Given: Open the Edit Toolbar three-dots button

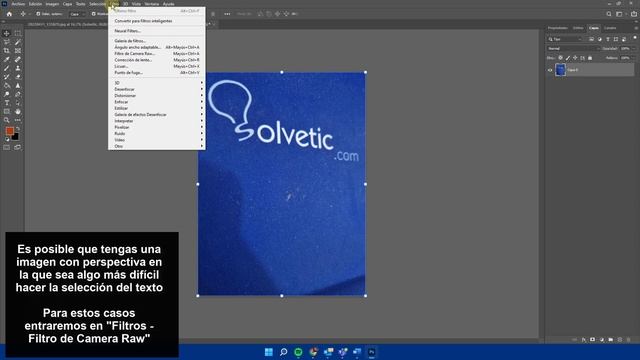Looking at the screenshot, I should 18,120.
